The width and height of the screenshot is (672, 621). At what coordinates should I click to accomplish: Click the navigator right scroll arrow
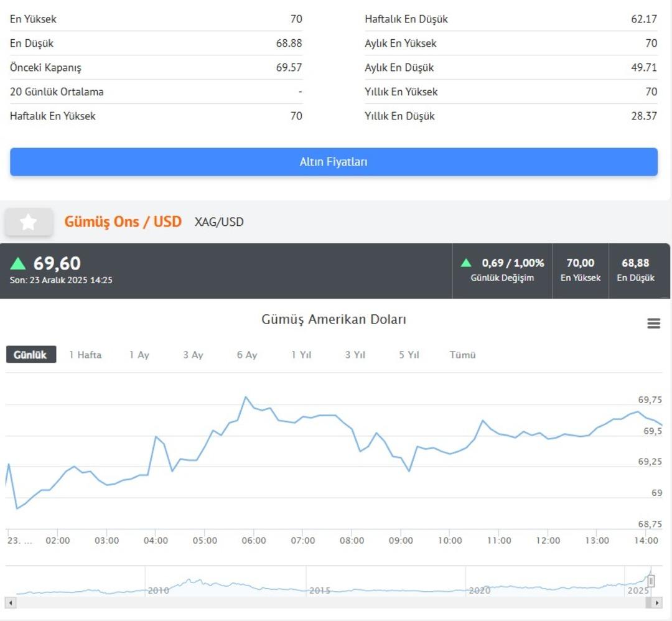point(655,602)
